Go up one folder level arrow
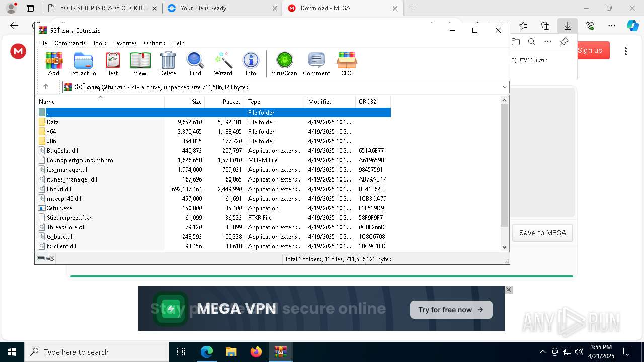The width and height of the screenshot is (644, 362). 46,87
